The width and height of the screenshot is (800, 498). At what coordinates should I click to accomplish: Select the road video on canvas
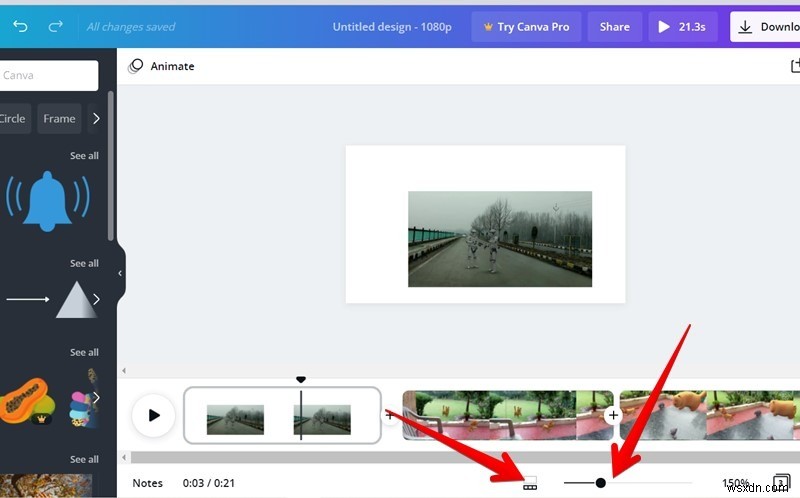499,239
